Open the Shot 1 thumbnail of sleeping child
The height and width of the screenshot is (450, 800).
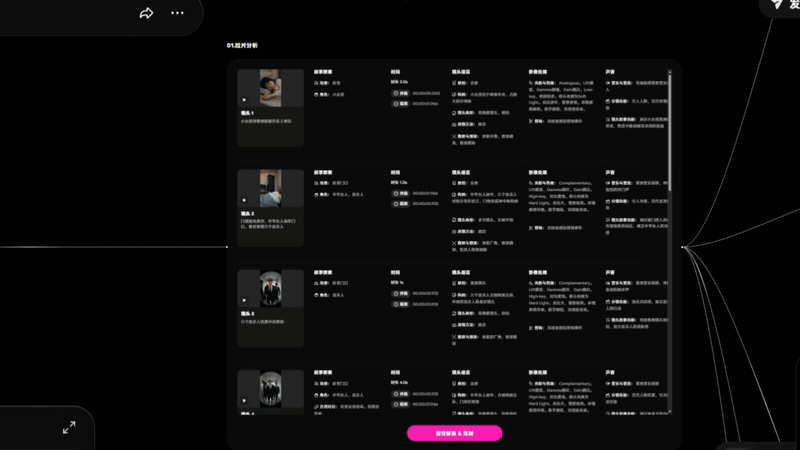270,88
